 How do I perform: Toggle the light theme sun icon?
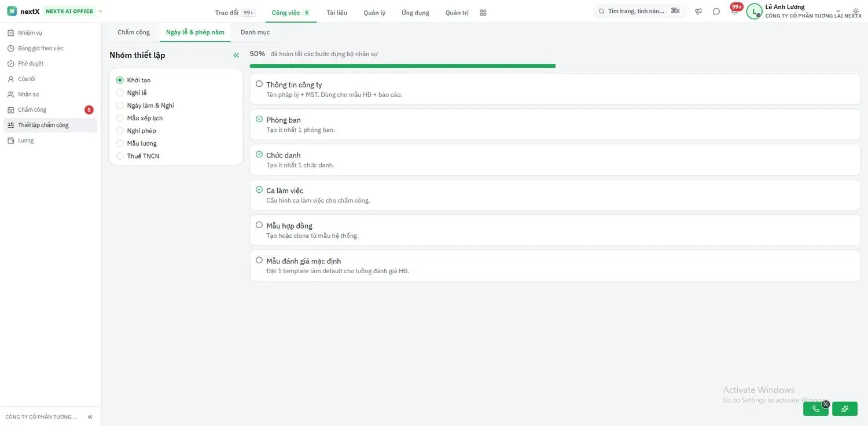(x=856, y=12)
